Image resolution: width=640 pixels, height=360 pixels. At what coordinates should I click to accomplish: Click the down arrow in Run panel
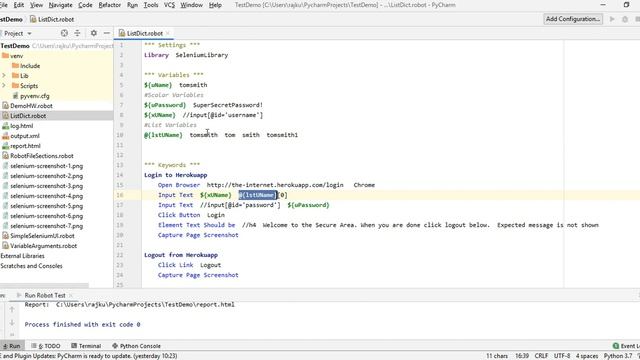pos(12,322)
